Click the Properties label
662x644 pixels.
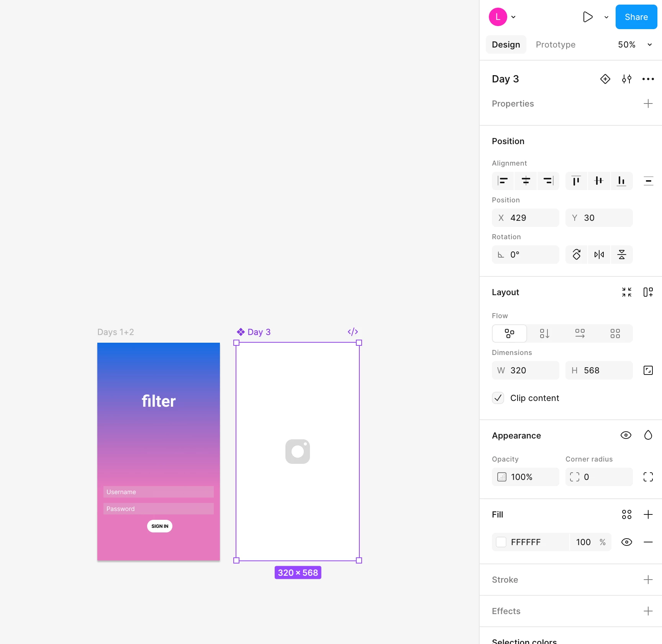pyautogui.click(x=513, y=103)
